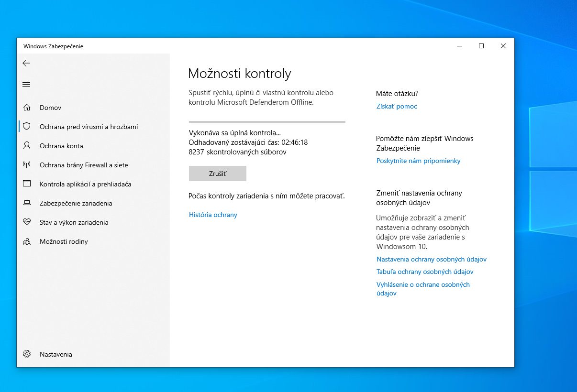Viewport: 577px width, 392px height.
Task: Click the Vykonáva sa úplná kontrola status
Action: [x=235, y=133]
